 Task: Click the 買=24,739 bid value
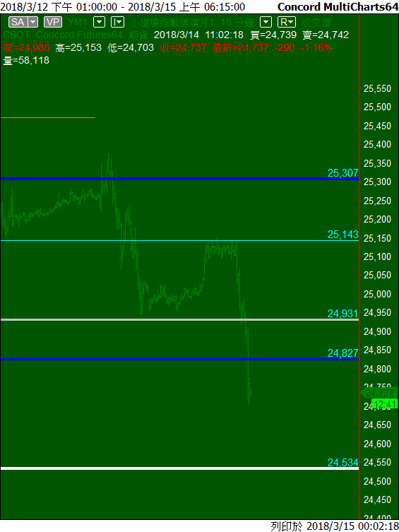tap(273, 35)
